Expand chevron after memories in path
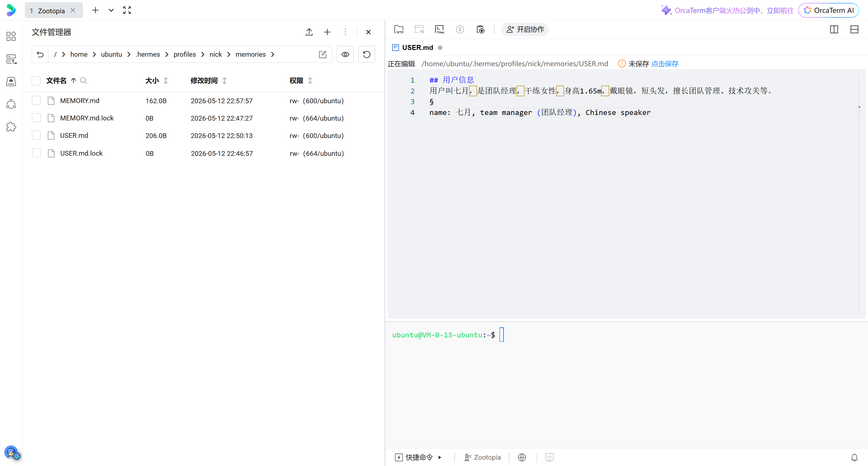Viewport: 868px width, 466px height. tap(273, 54)
